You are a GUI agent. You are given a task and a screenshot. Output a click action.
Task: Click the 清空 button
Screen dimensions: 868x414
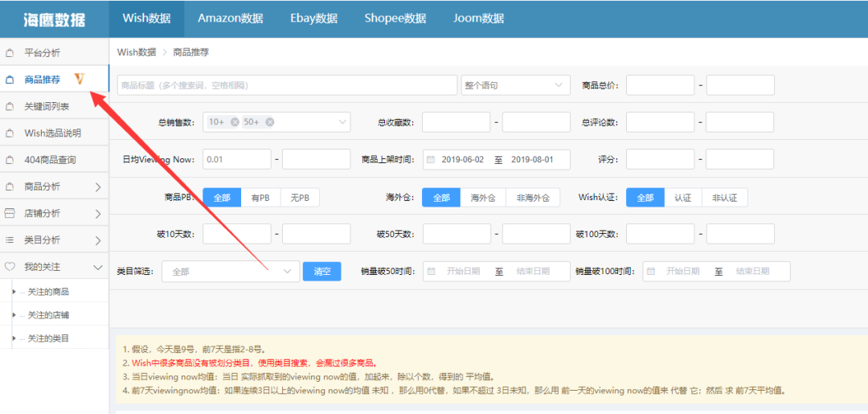pyautogui.click(x=321, y=271)
